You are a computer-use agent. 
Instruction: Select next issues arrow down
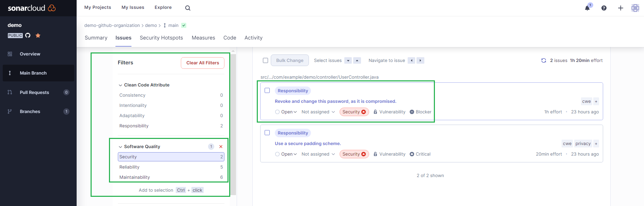point(348,61)
